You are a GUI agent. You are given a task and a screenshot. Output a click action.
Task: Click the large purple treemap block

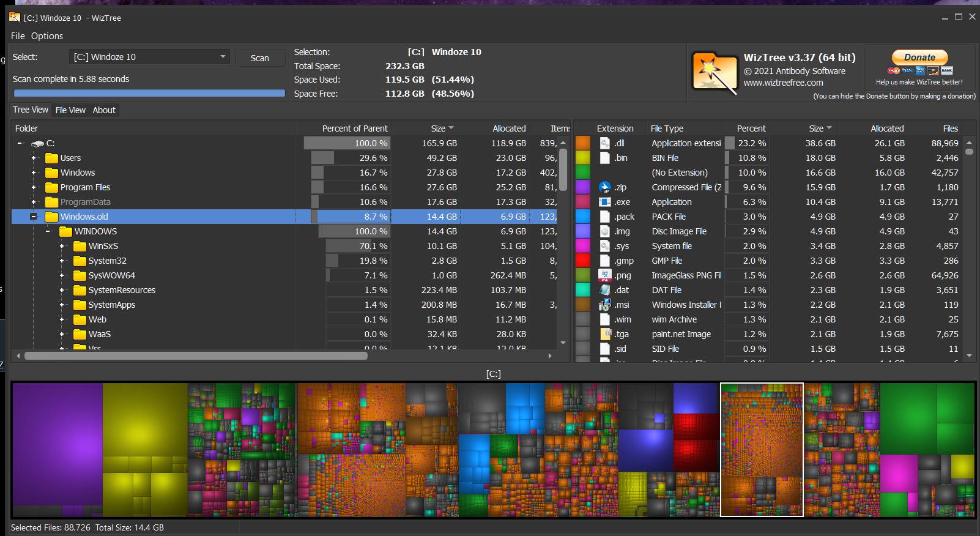(x=58, y=444)
